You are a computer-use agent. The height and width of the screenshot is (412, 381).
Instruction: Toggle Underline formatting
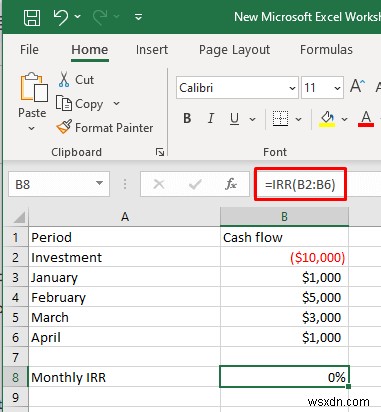click(235, 118)
